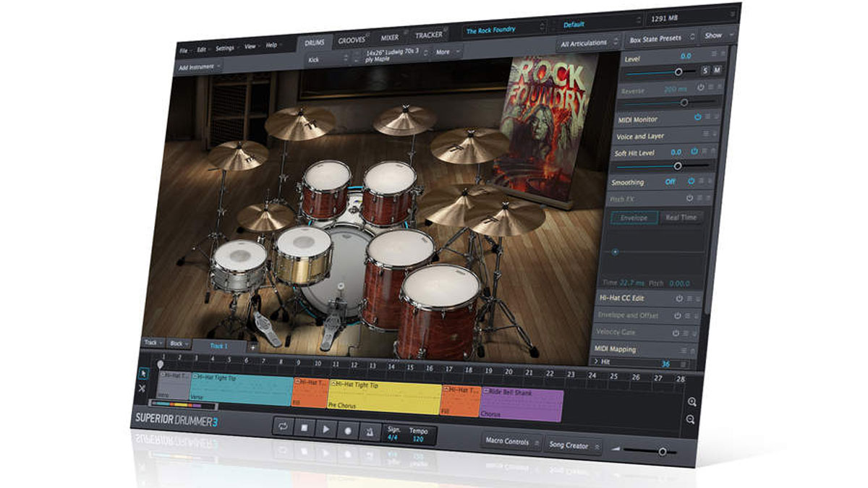Select the arrow pointer tool

coord(142,373)
